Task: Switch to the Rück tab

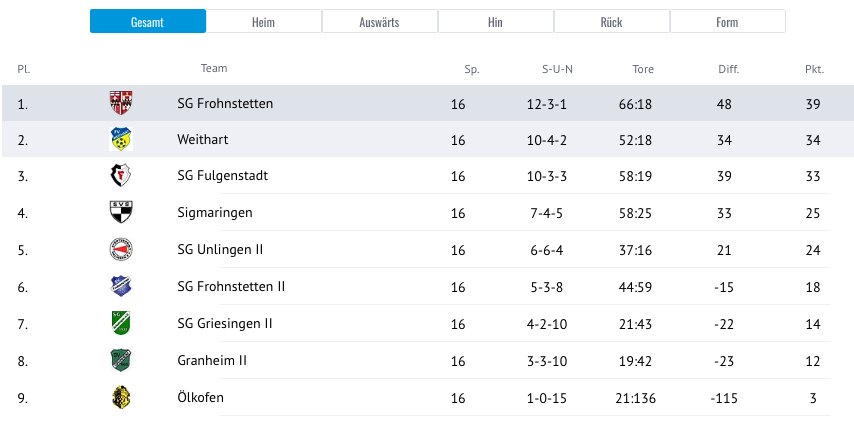Action: [612, 22]
